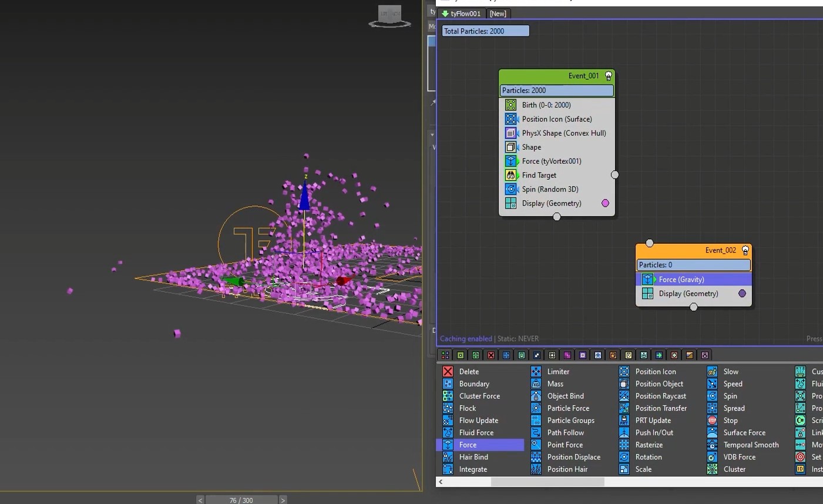Click the pink Display color swatch in Event_001
This screenshot has width=823, height=504.
coord(605,203)
